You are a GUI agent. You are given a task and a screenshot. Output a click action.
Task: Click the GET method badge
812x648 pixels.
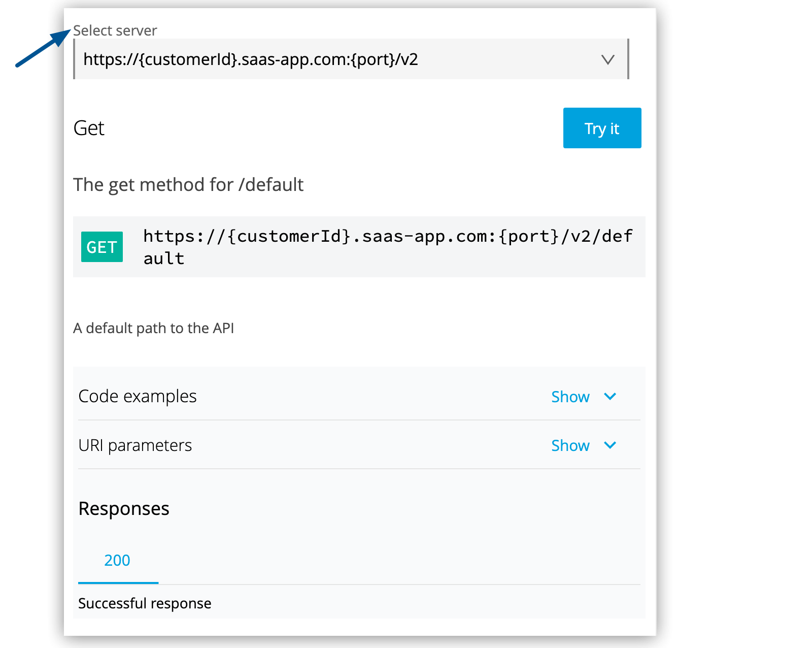[x=101, y=247]
